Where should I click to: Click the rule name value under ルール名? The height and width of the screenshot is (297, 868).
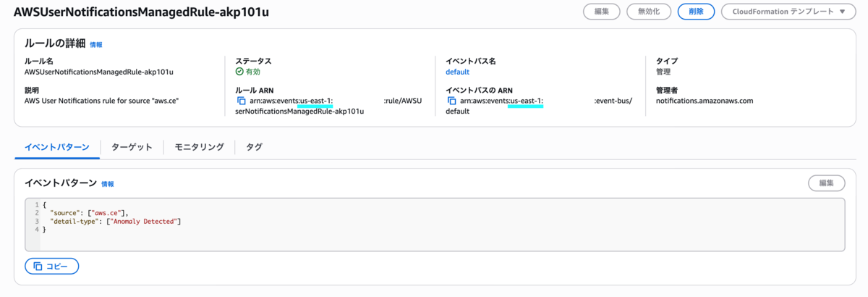pyautogui.click(x=99, y=72)
